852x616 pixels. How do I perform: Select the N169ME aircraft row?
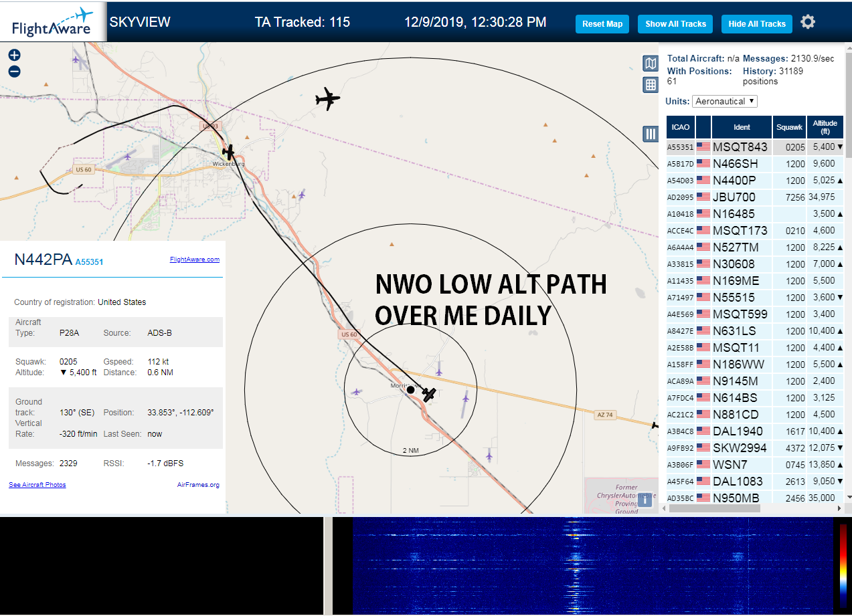(x=755, y=280)
